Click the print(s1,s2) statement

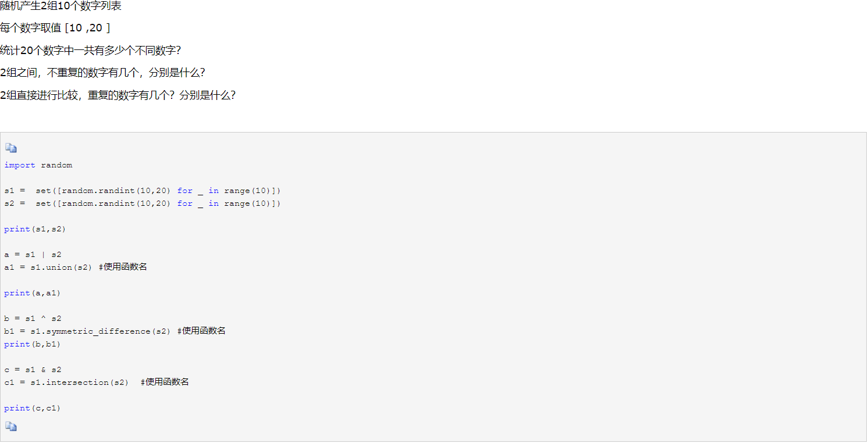35,229
